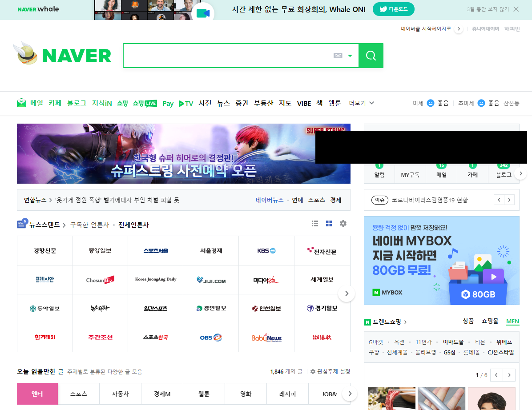Open the 연합뉴스 headline link
The height and width of the screenshot is (410, 532).
117,200
